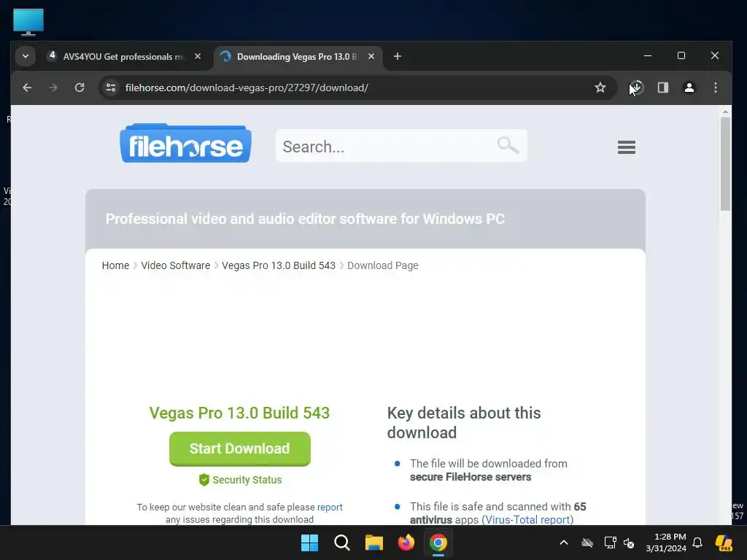Viewport: 747px width, 560px height.
Task: Click the report link below download
Action: 330,507
